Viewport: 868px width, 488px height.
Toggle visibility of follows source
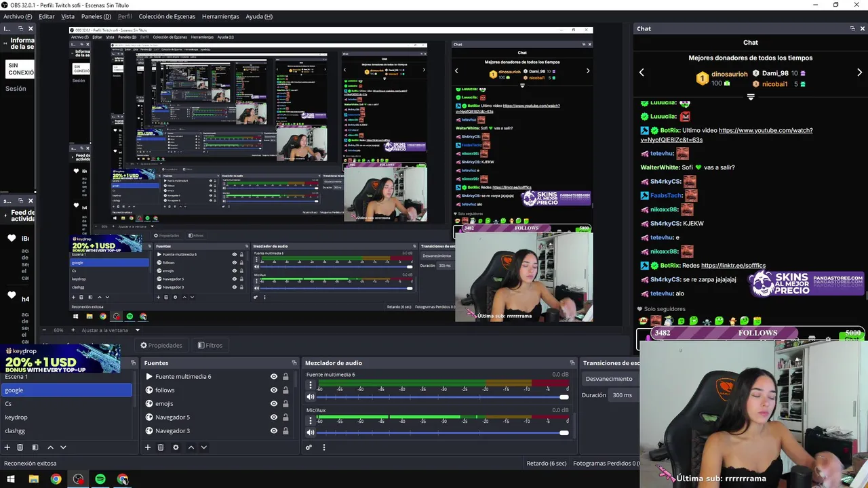coord(274,390)
